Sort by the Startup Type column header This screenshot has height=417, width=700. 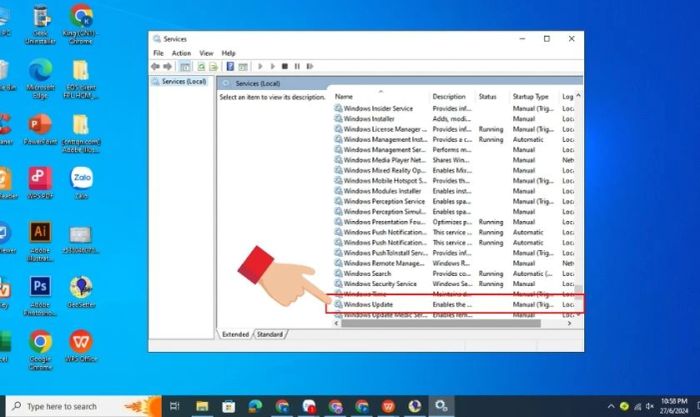coord(530,96)
